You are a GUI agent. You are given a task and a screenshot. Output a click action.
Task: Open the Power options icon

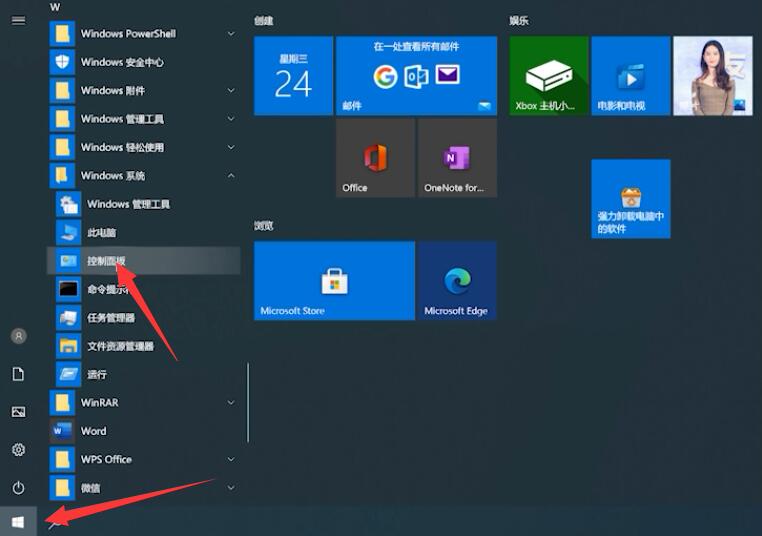point(18,487)
